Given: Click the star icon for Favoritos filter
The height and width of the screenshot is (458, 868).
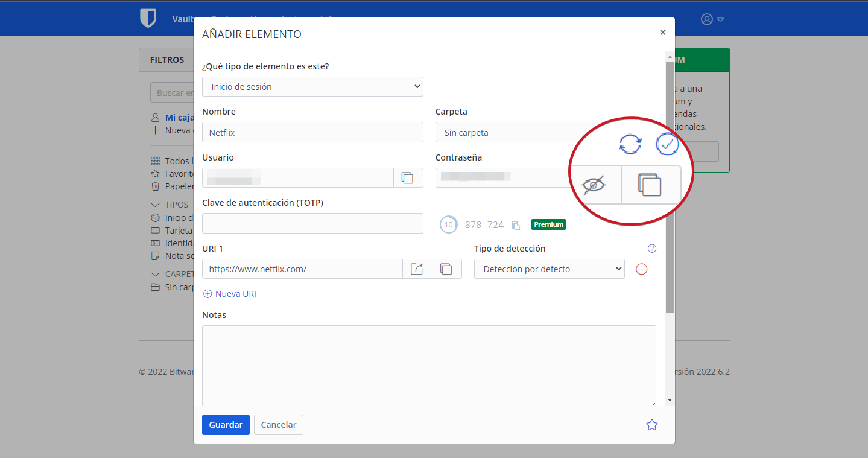Looking at the screenshot, I should (x=155, y=174).
